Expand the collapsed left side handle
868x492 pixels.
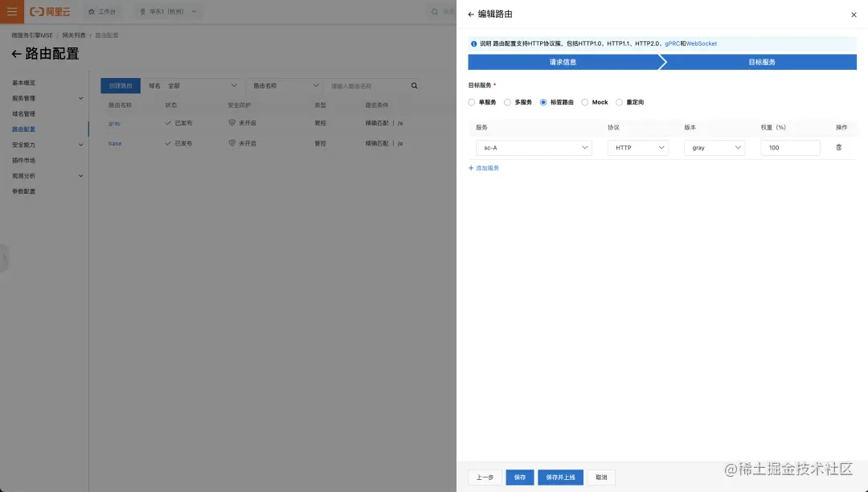click(x=4, y=258)
